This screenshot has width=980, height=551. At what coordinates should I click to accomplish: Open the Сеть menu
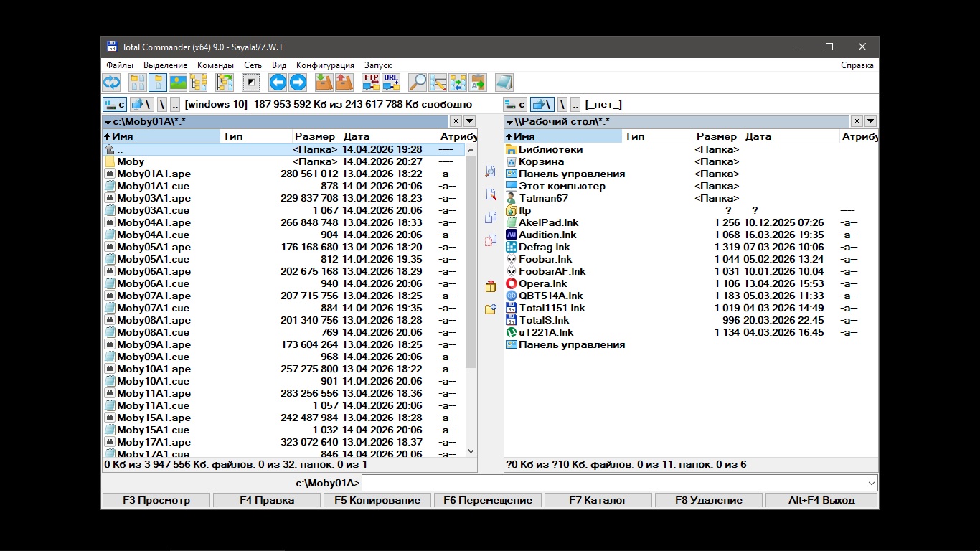coord(253,65)
